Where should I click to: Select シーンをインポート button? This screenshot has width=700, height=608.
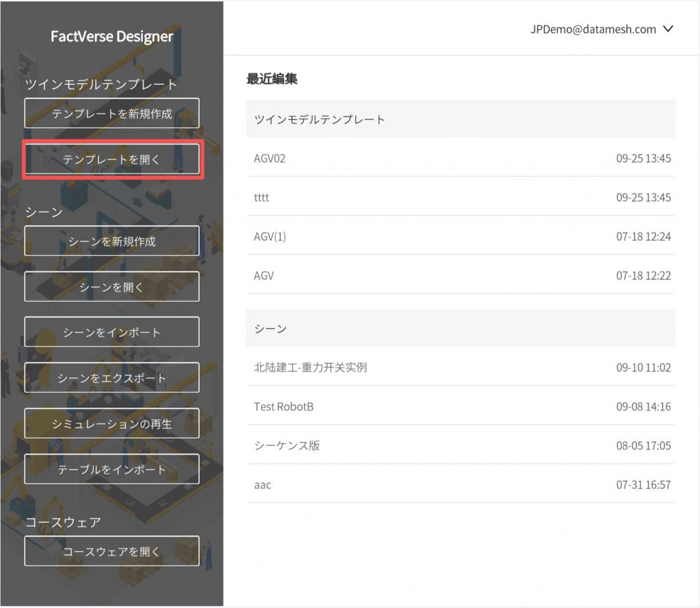click(x=111, y=332)
